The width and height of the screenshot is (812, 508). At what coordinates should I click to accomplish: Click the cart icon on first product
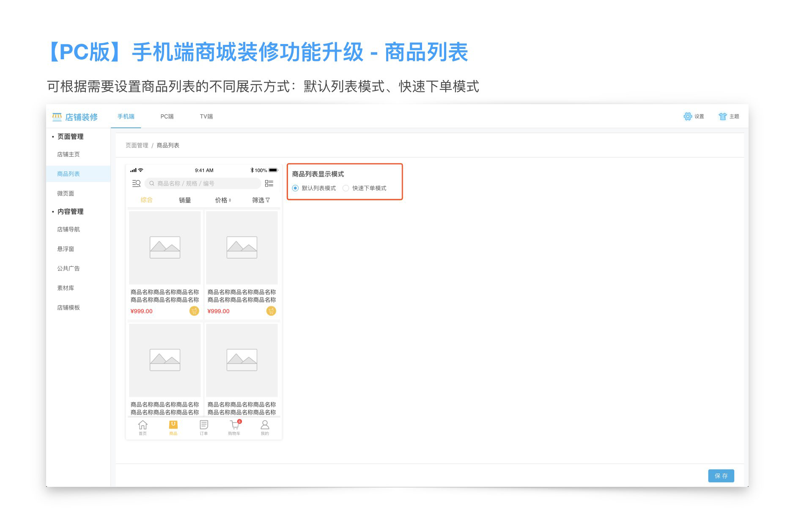[x=194, y=311]
